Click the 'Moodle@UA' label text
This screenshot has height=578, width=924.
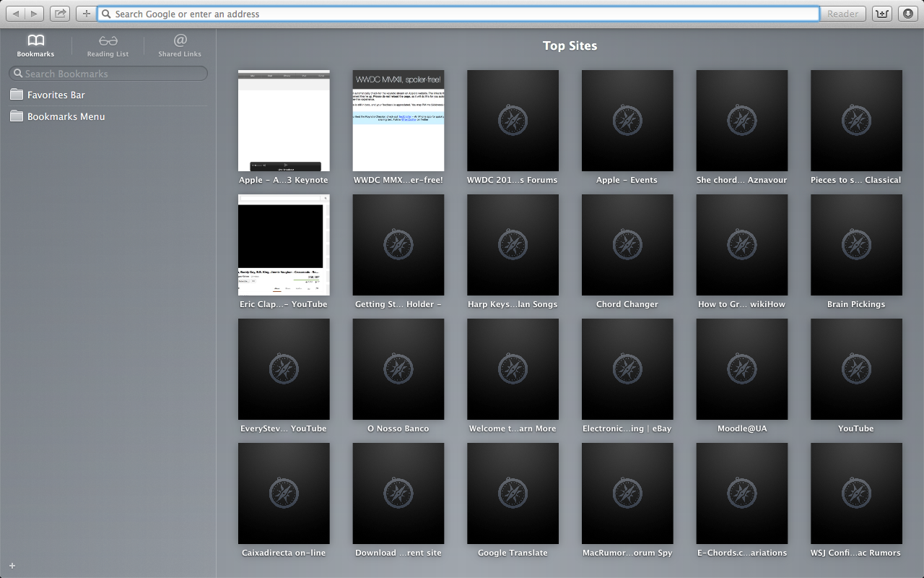742,428
